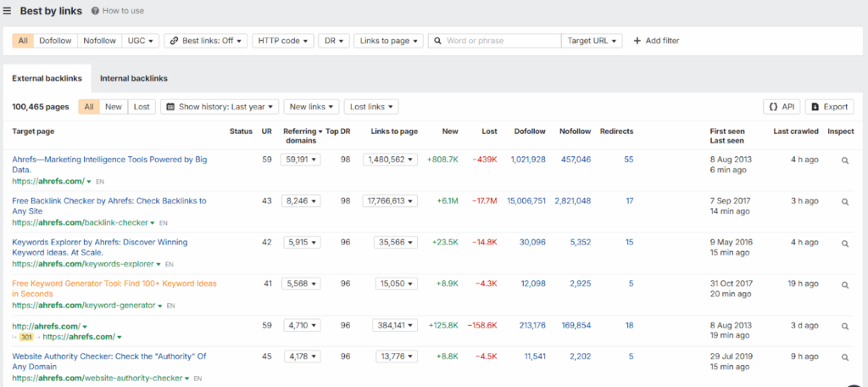868x387 pixels.
Task: Filter by Dofollow links
Action: (x=55, y=41)
